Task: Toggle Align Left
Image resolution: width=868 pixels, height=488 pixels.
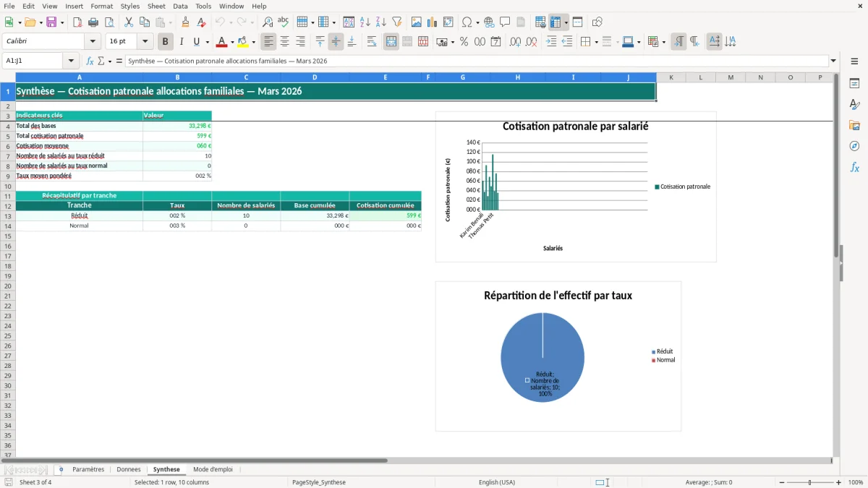Action: [269, 42]
